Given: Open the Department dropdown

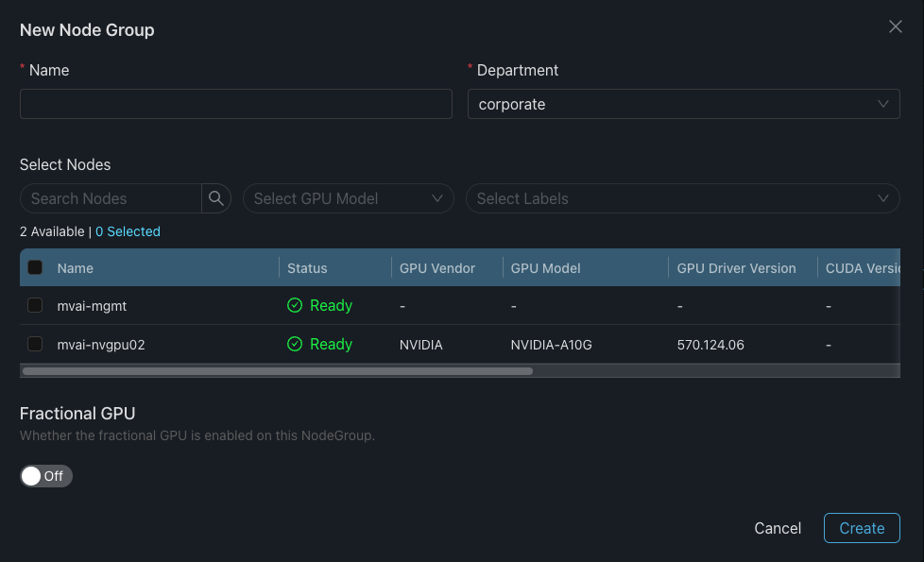Looking at the screenshot, I should (683, 104).
